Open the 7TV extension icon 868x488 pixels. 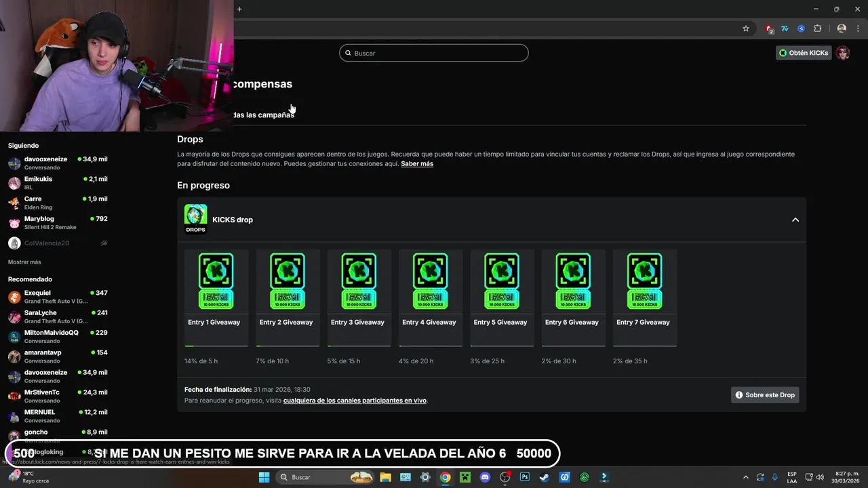pos(785,28)
